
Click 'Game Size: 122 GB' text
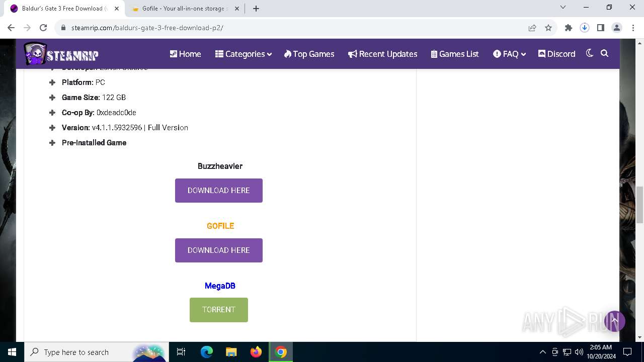tap(94, 98)
